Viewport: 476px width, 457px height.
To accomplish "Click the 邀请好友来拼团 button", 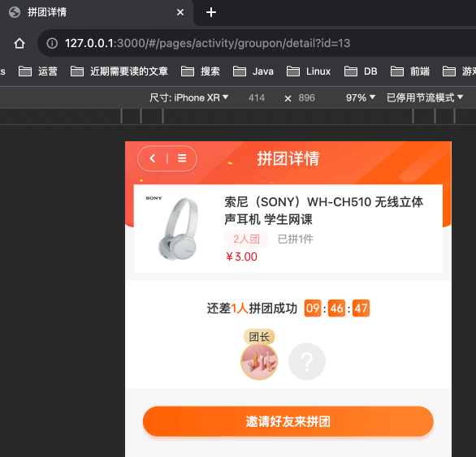I will pos(288,421).
